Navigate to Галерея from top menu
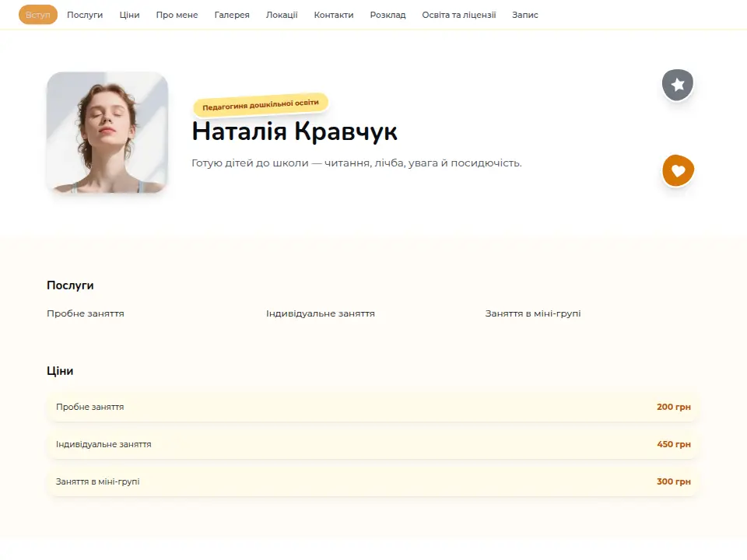Image resolution: width=747 pixels, height=560 pixels. pos(232,15)
